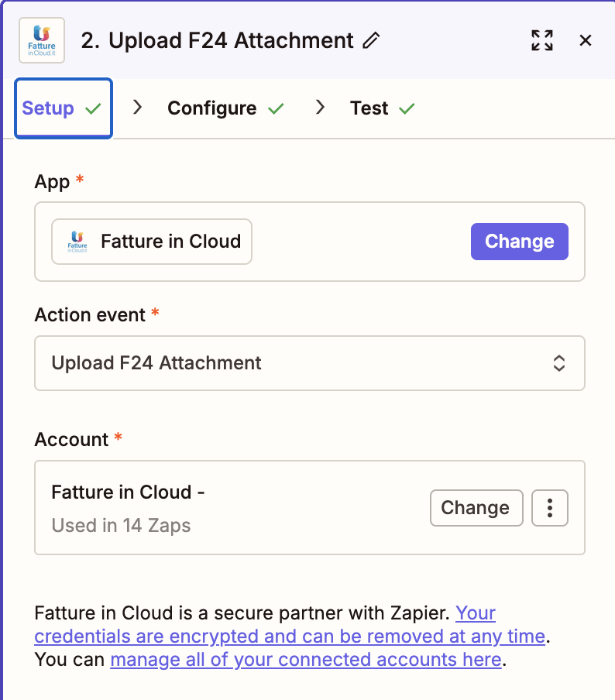Expand the panel to fullscreen
This screenshot has height=700, width=615.
click(542, 39)
